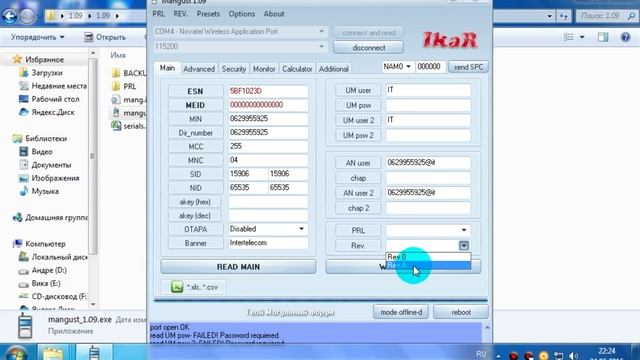Toggle the Rev. dropdown arrow
This screenshot has height=360, width=640.
pos(464,246)
